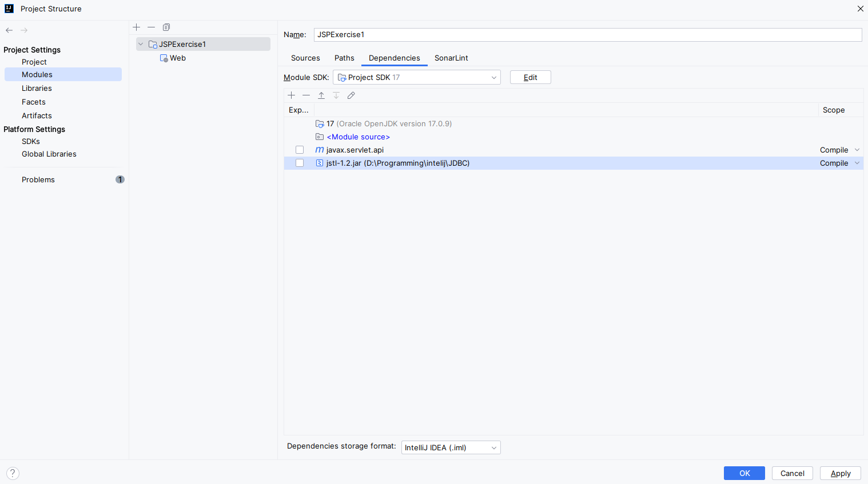Image resolution: width=868 pixels, height=484 pixels.
Task: Open Global Libraries settings
Action: pyautogui.click(x=49, y=154)
